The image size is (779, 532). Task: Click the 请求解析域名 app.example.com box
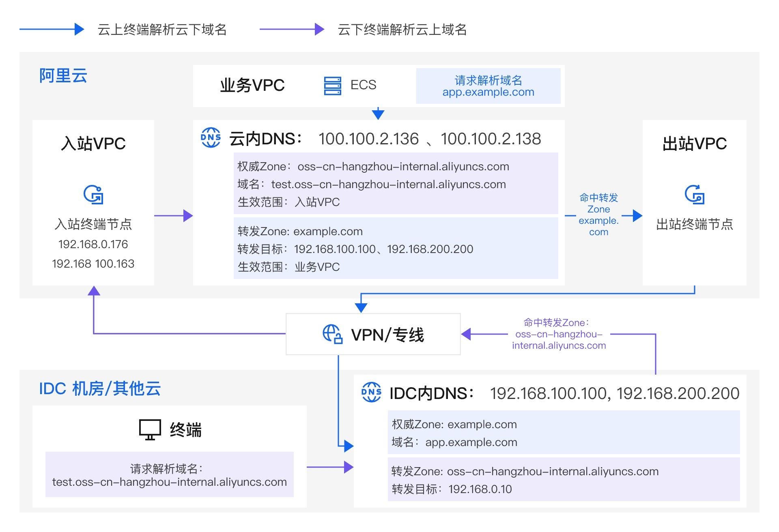(488, 86)
